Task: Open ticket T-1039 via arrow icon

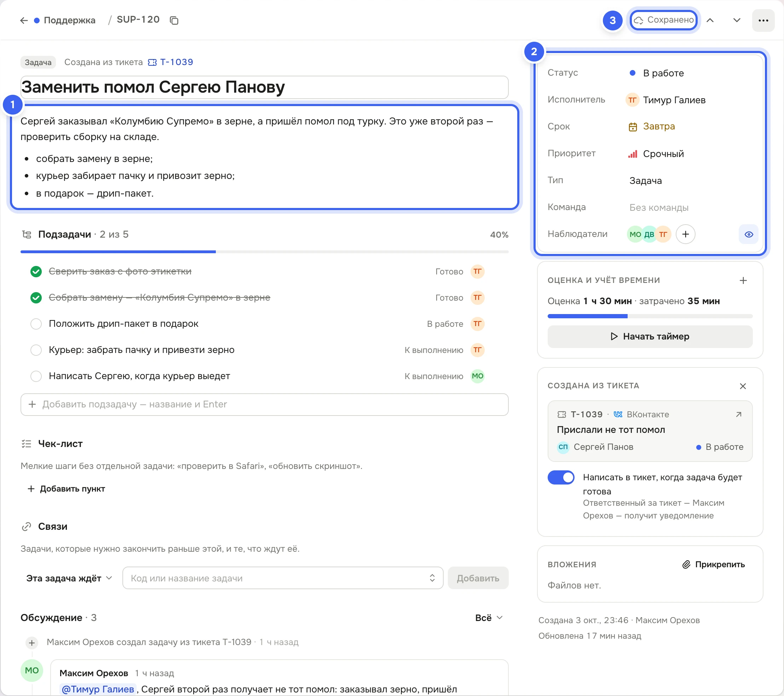Action: (x=738, y=414)
